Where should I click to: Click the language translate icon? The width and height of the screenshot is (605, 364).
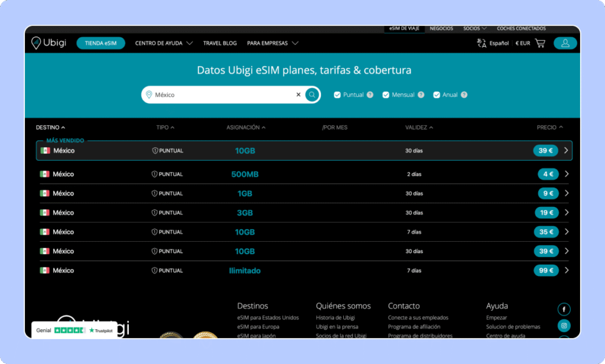[x=481, y=43]
